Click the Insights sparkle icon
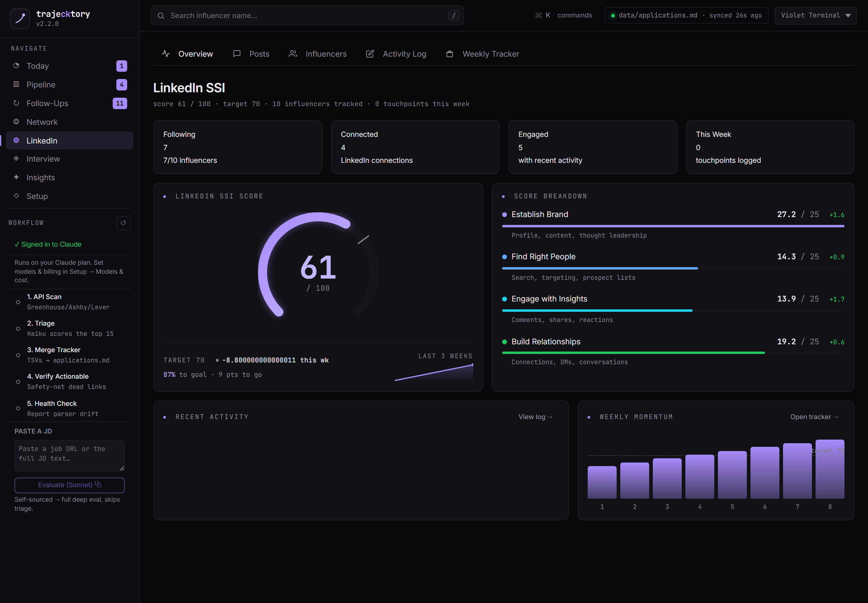The image size is (868, 603). point(16,177)
